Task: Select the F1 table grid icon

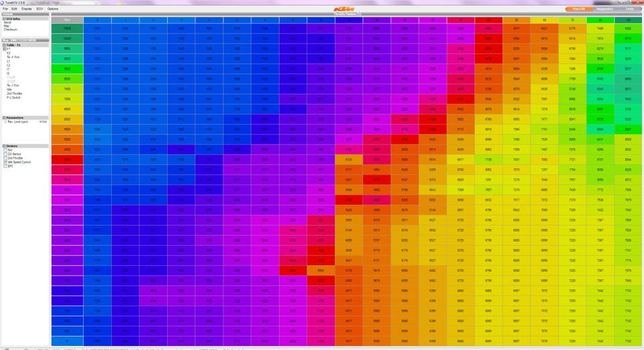Action: click(x=5, y=49)
